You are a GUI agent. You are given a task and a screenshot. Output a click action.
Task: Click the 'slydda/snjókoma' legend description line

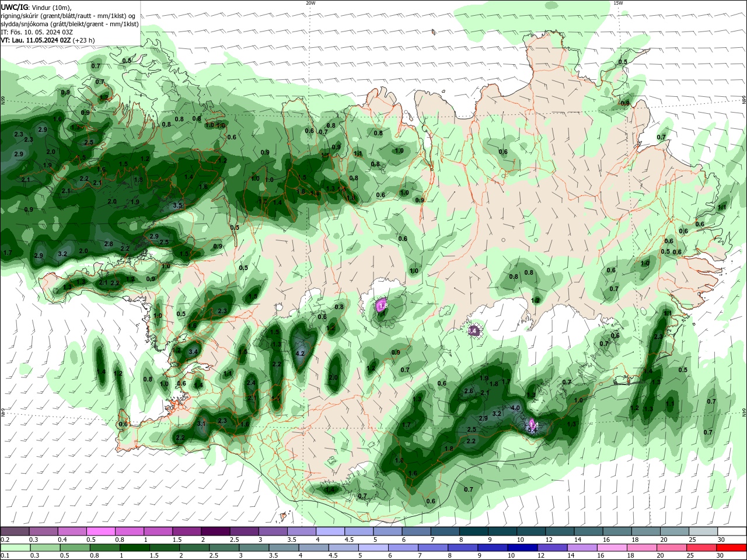[x=69, y=24]
